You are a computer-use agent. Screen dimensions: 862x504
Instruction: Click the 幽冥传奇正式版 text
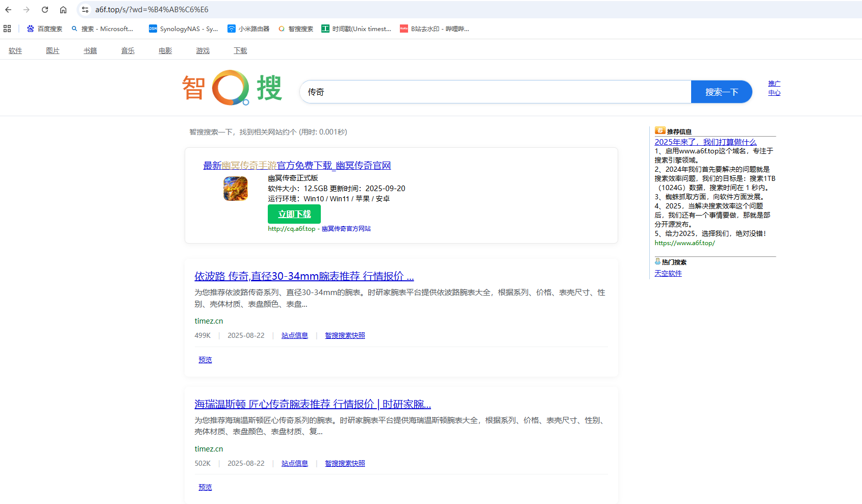coord(293,178)
